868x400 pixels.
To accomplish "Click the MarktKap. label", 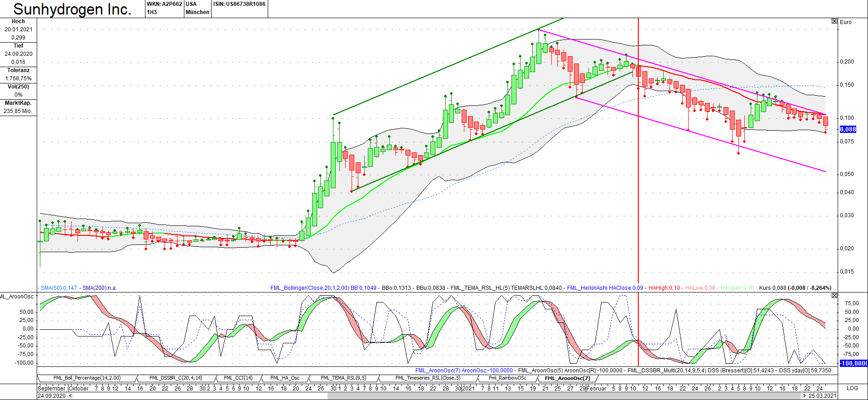I will pos(18,103).
